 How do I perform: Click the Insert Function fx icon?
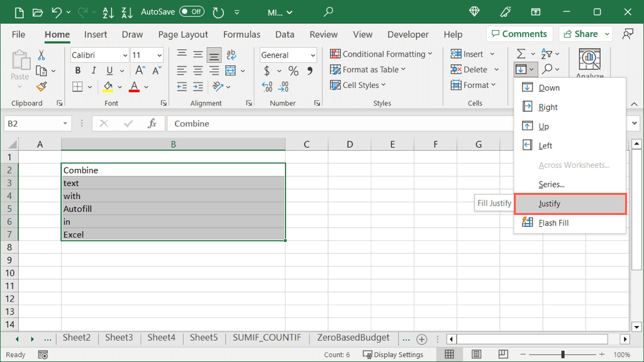tap(152, 124)
